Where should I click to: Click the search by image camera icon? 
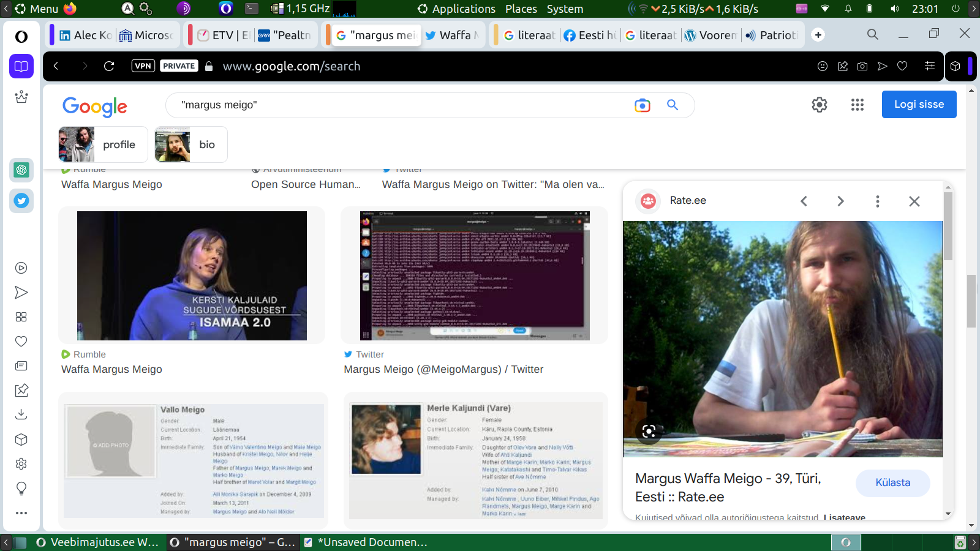[642, 105]
